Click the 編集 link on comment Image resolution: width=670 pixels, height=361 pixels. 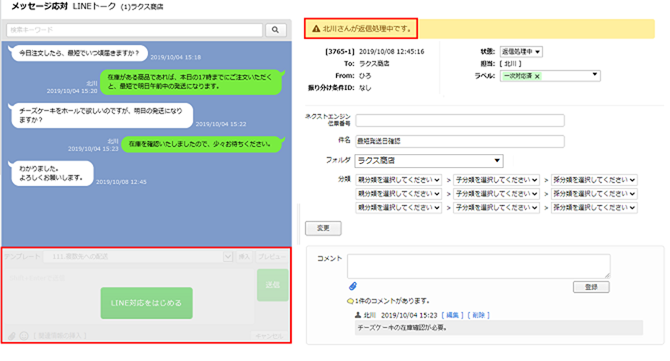452,315
